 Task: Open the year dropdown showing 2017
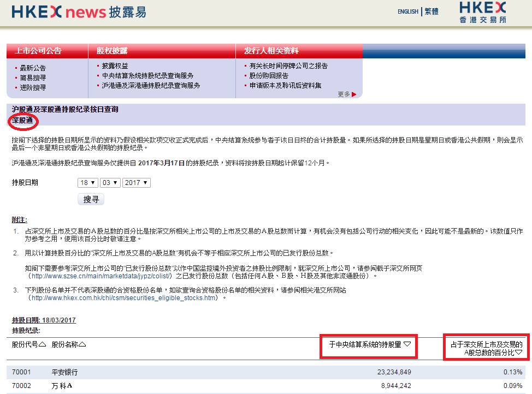click(137, 183)
